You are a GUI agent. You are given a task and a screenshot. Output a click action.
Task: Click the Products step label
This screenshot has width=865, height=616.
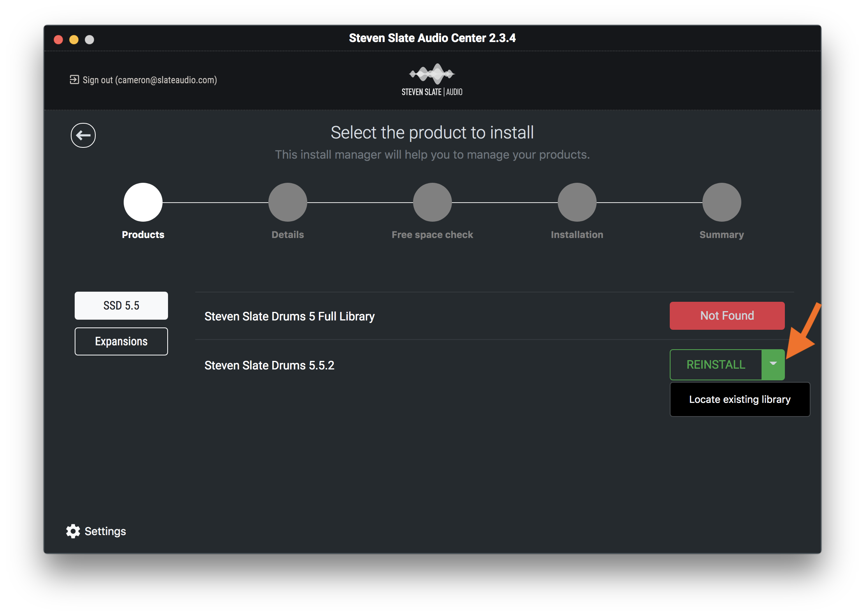pos(143,234)
